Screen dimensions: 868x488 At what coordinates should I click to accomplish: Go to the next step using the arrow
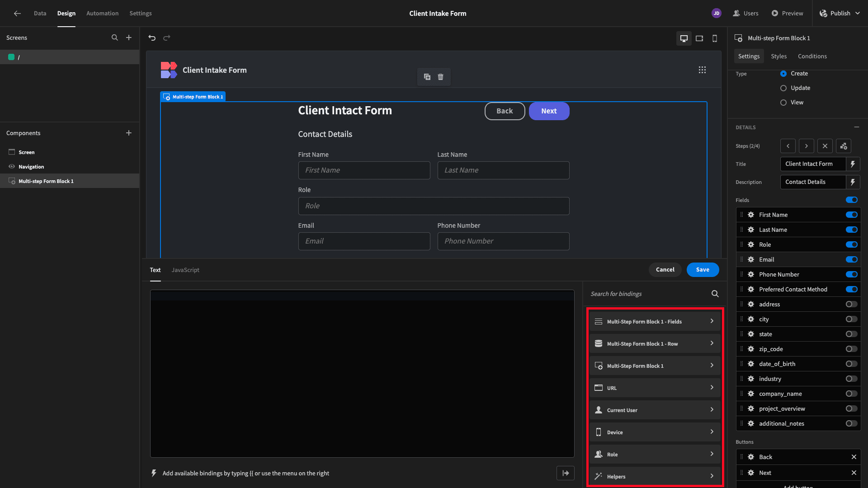click(x=806, y=146)
